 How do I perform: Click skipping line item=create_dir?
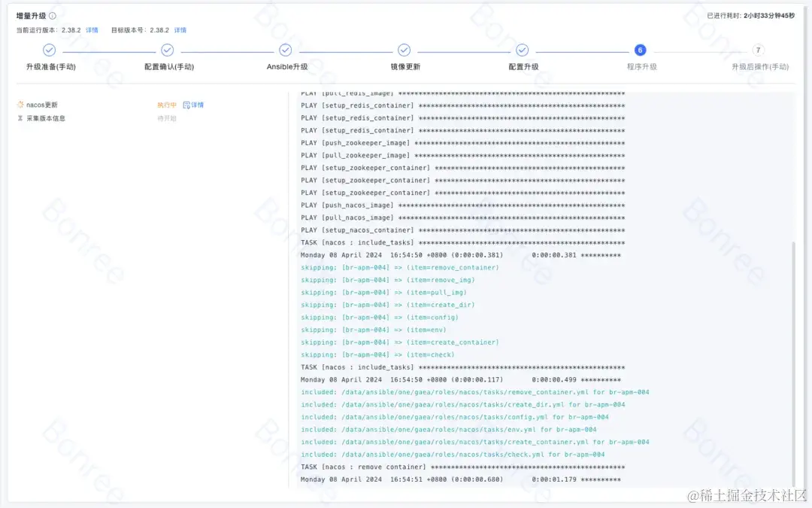387,305
